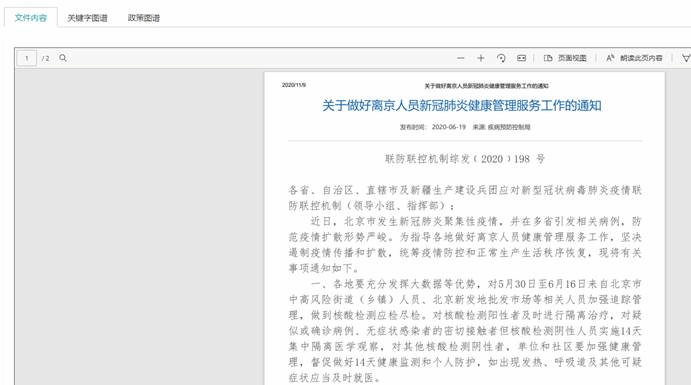Switch to the 政策图谱 tab
This screenshot has width=691, height=385.
[x=144, y=18]
